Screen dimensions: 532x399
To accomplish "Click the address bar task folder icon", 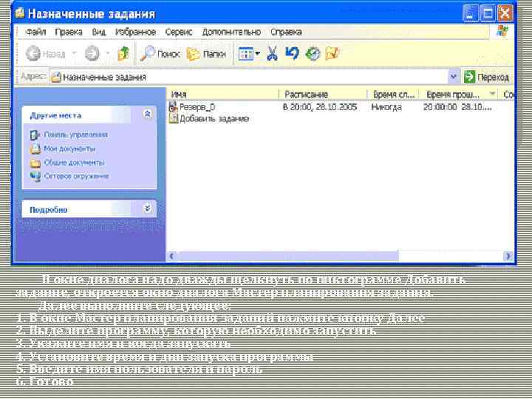I will click(x=55, y=78).
